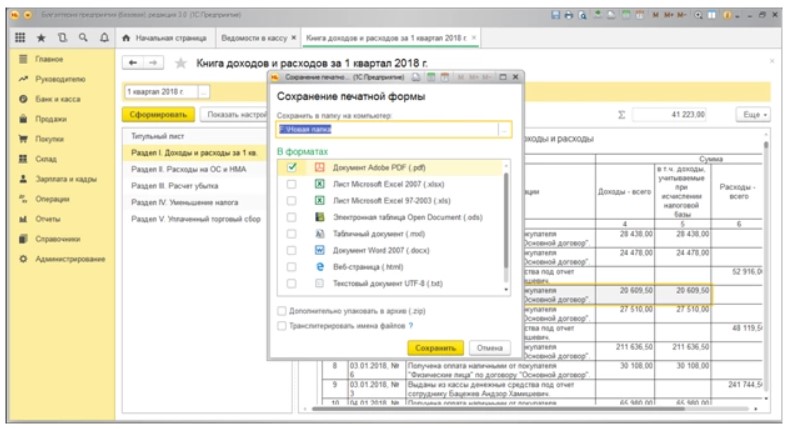
Task: Uncheck the Adobe PDF document format
Action: tap(292, 167)
